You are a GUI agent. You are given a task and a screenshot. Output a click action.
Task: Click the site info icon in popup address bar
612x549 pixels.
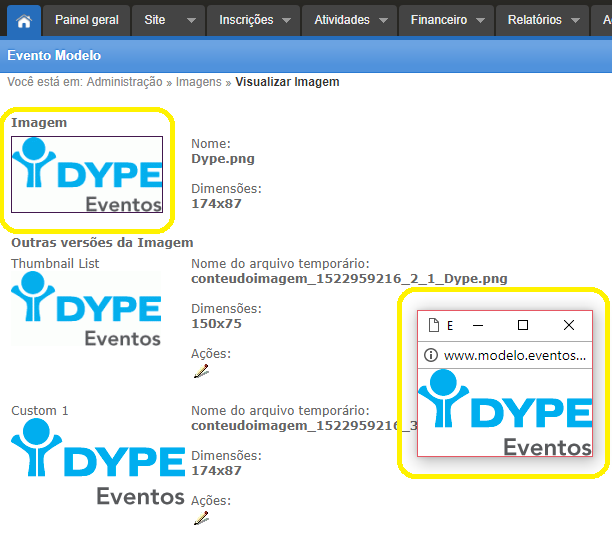point(431,355)
